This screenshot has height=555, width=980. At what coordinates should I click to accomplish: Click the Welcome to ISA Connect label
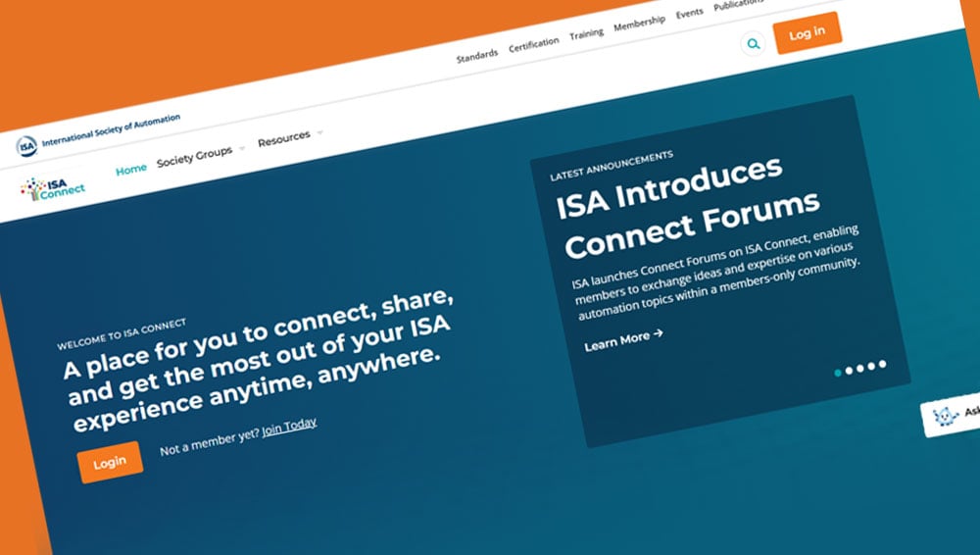coord(122,334)
